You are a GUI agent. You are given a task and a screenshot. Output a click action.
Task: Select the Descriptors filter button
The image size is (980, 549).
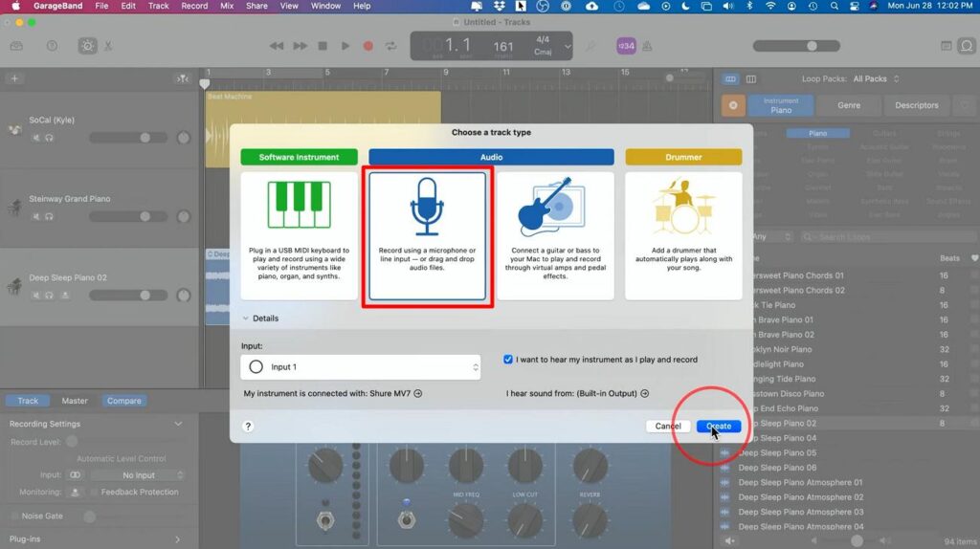tap(916, 105)
